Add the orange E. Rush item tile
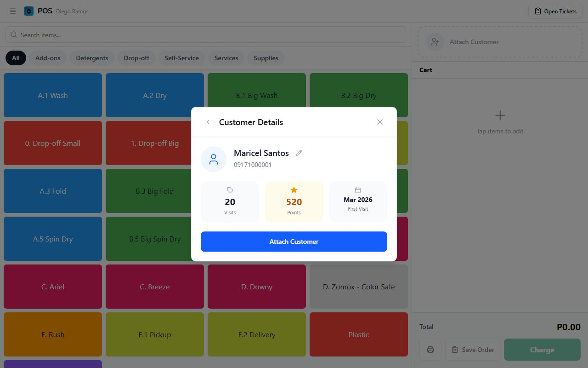This screenshot has height=368, width=588. point(53,334)
